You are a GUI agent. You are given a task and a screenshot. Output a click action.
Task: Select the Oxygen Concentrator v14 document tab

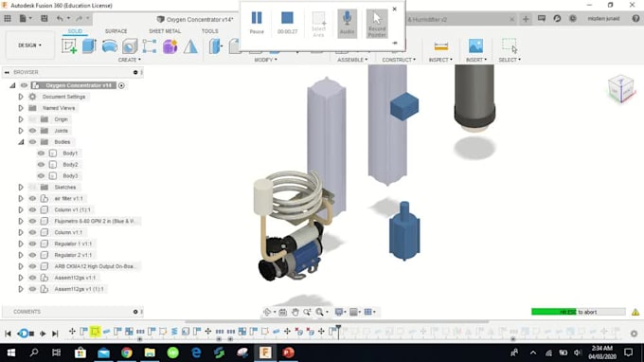click(195, 19)
